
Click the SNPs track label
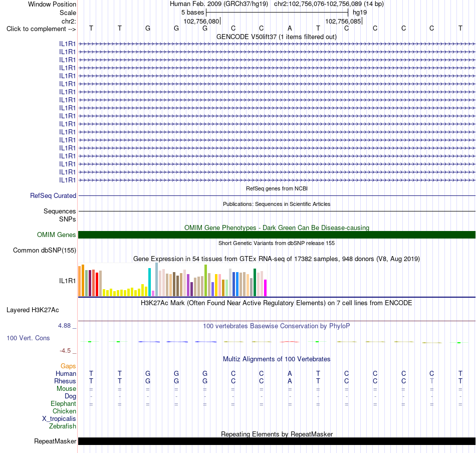68,219
